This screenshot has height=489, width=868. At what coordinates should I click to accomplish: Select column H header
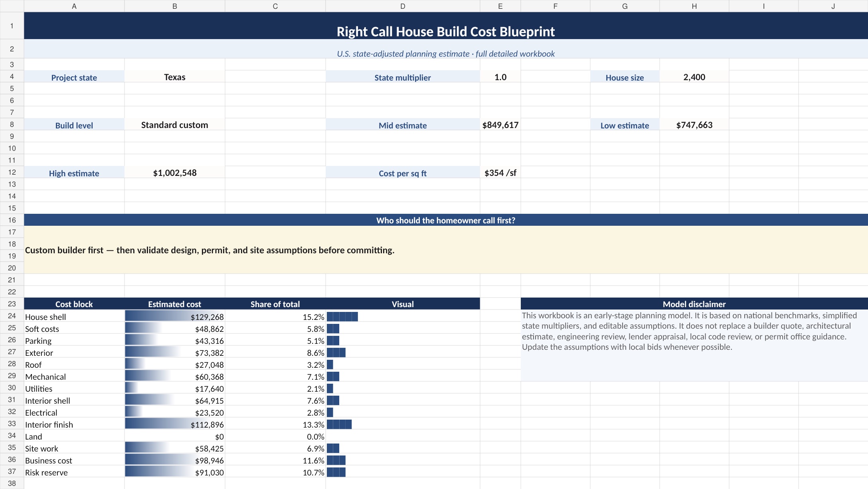694,6
